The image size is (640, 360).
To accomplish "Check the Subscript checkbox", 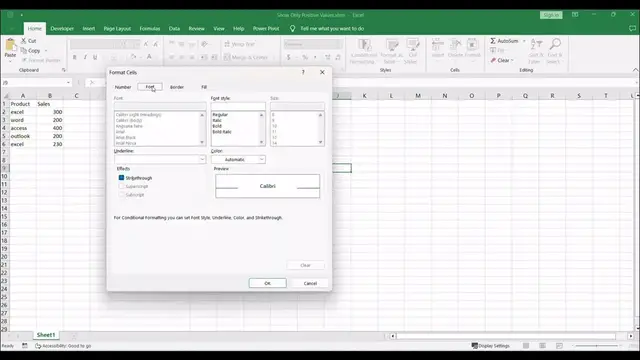I will tap(121, 195).
